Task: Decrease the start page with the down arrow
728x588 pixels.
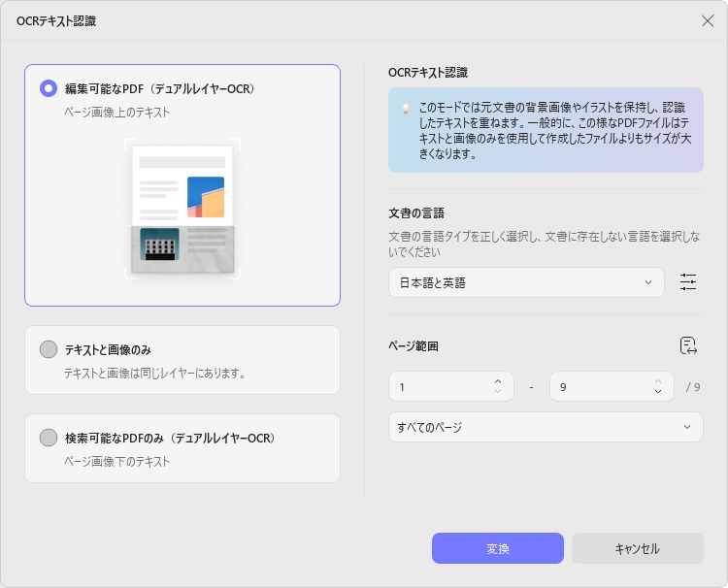Action: [x=498, y=392]
